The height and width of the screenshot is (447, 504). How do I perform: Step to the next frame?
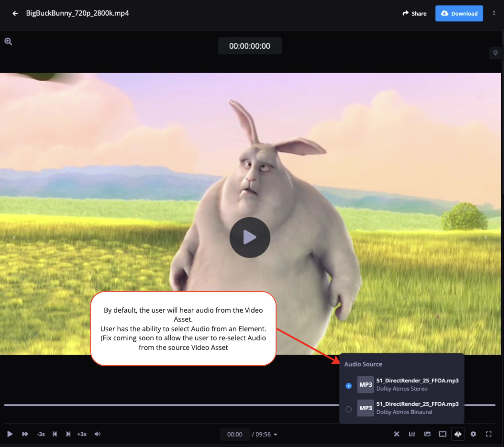point(68,434)
